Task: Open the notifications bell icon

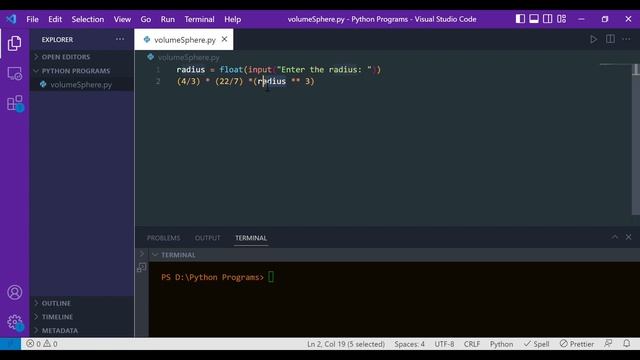Action: (627, 344)
